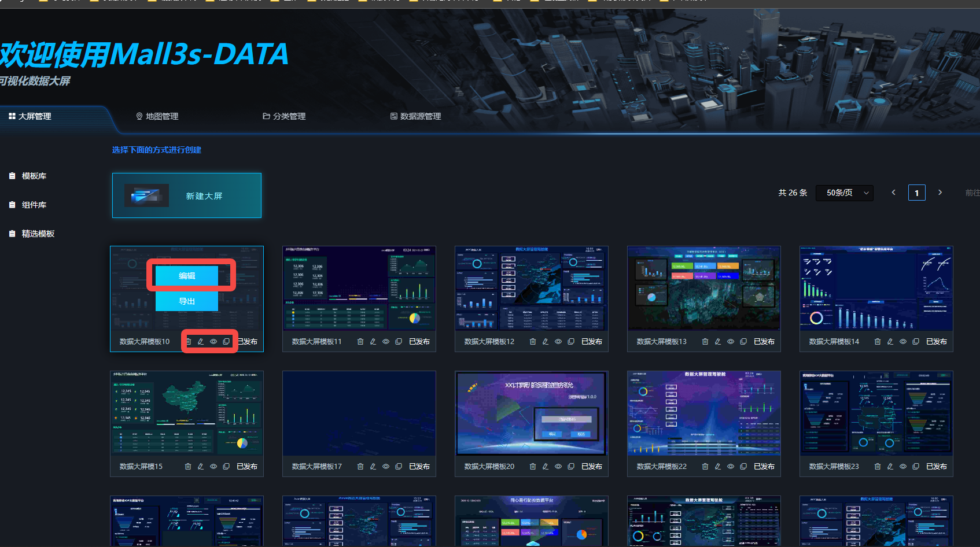Delete 数据大屏模板12 with trash icon

pyautogui.click(x=533, y=342)
